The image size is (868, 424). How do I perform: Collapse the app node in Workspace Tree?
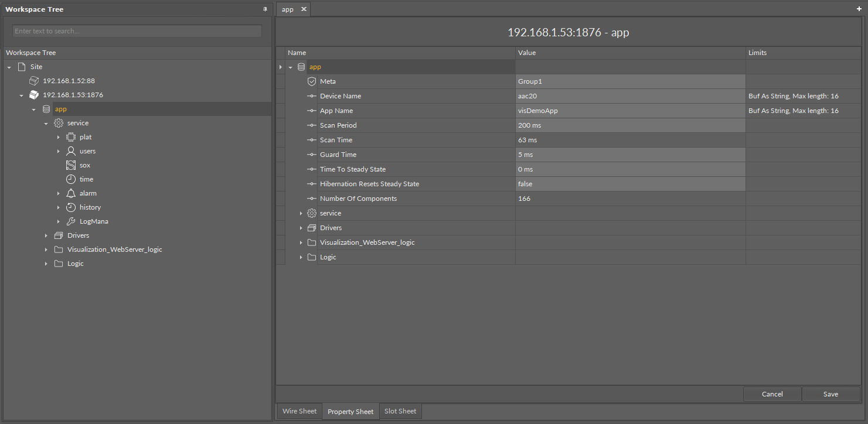point(34,110)
